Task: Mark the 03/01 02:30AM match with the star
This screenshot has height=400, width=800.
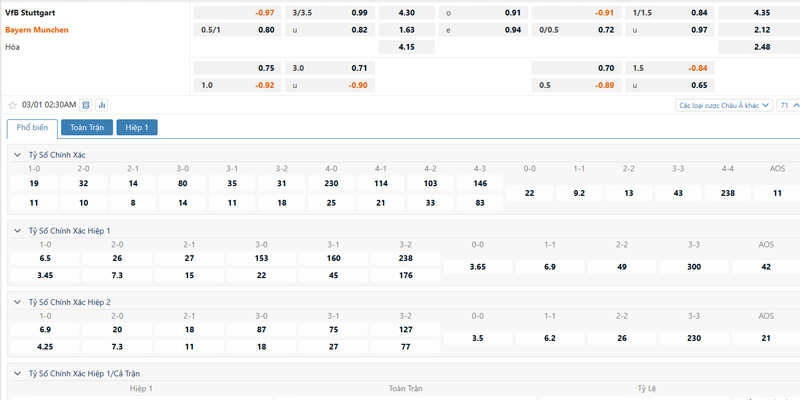Action: [x=13, y=105]
